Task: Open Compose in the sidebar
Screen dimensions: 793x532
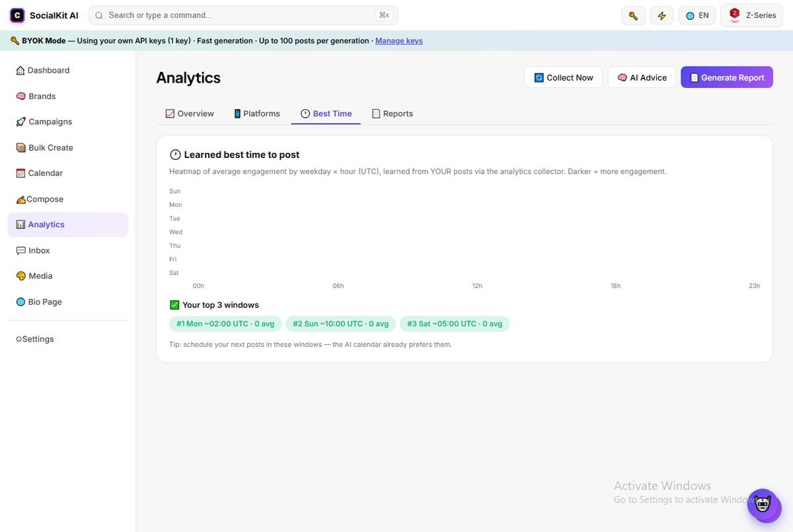Action: (x=67, y=199)
